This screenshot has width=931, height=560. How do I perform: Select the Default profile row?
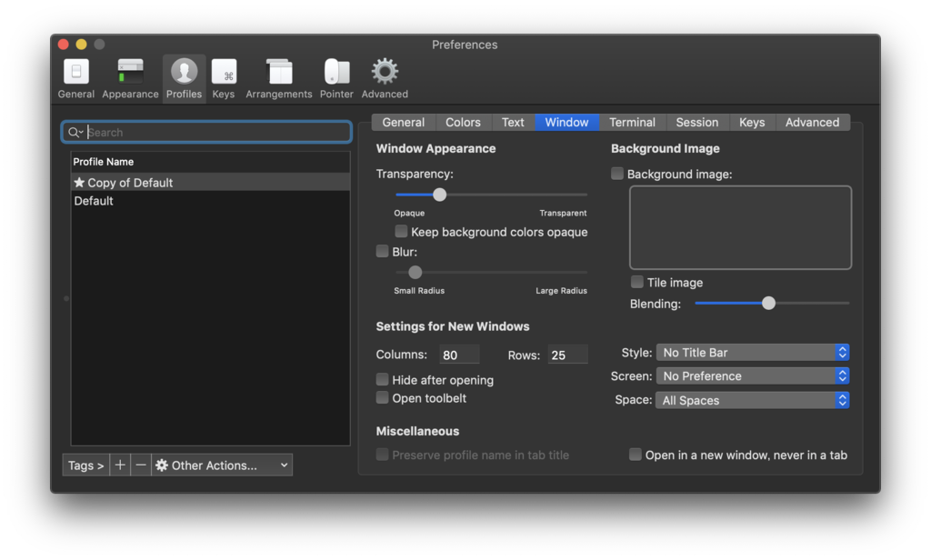pos(210,201)
